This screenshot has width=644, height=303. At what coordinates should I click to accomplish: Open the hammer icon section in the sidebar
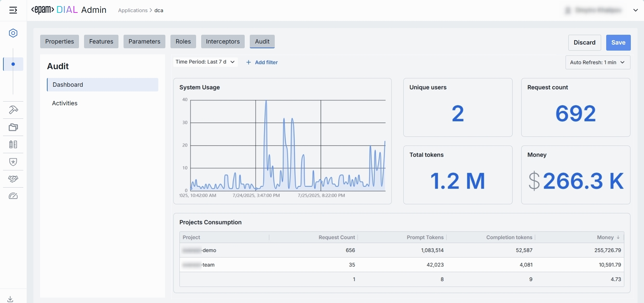[x=13, y=110]
